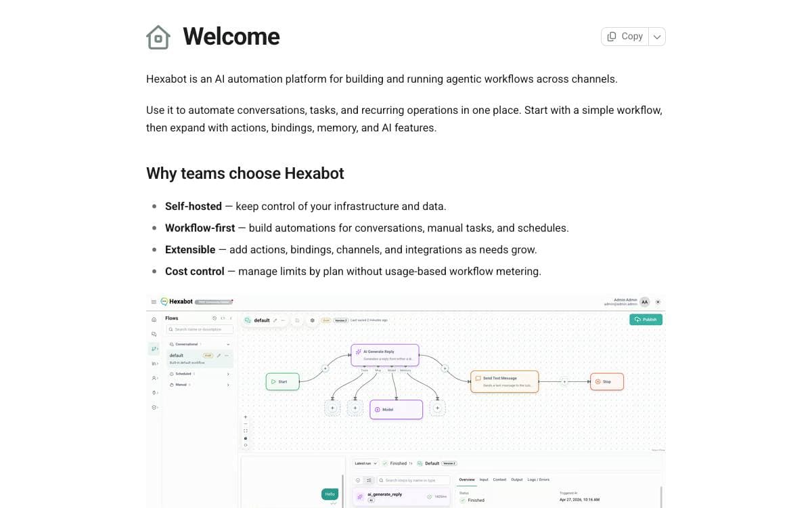Screen dimensions: 812x508
Task: Open the chat inbox icon in sidebar
Action: [154, 334]
